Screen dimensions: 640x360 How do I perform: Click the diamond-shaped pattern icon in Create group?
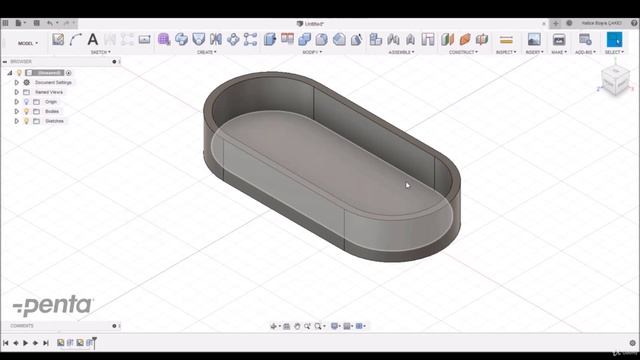pyautogui.click(x=233, y=39)
